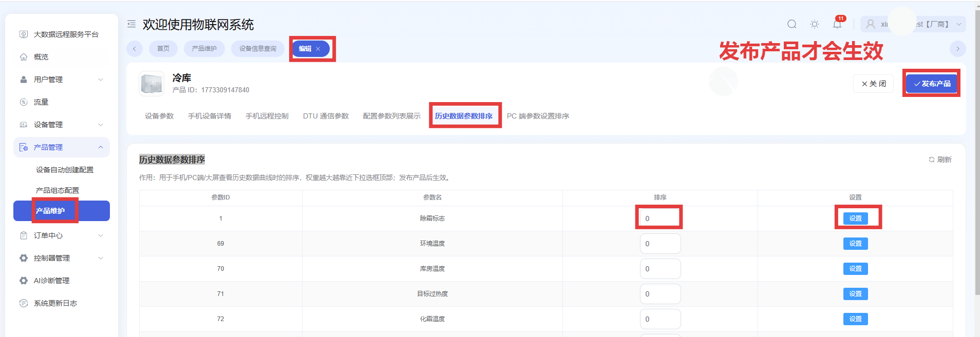Open the notification bell icon
This screenshot has height=337, width=980.
click(837, 24)
